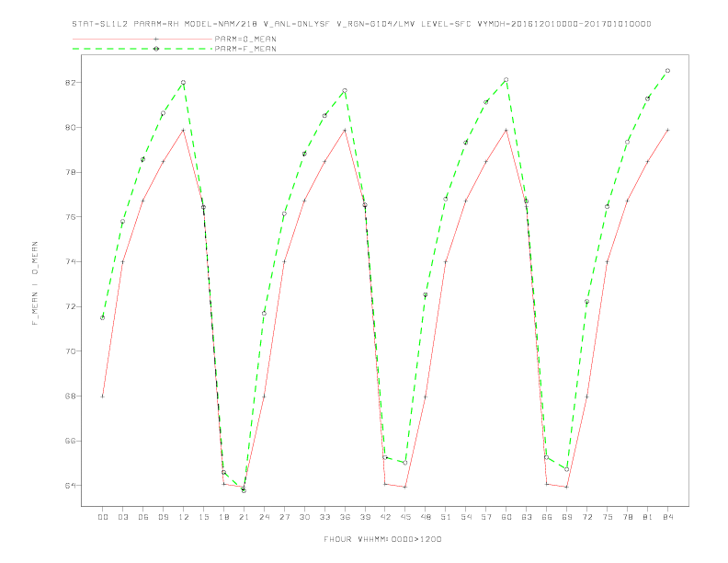
Task: Click the F_MEAN circle marker at hour 45
Action: coord(405,463)
